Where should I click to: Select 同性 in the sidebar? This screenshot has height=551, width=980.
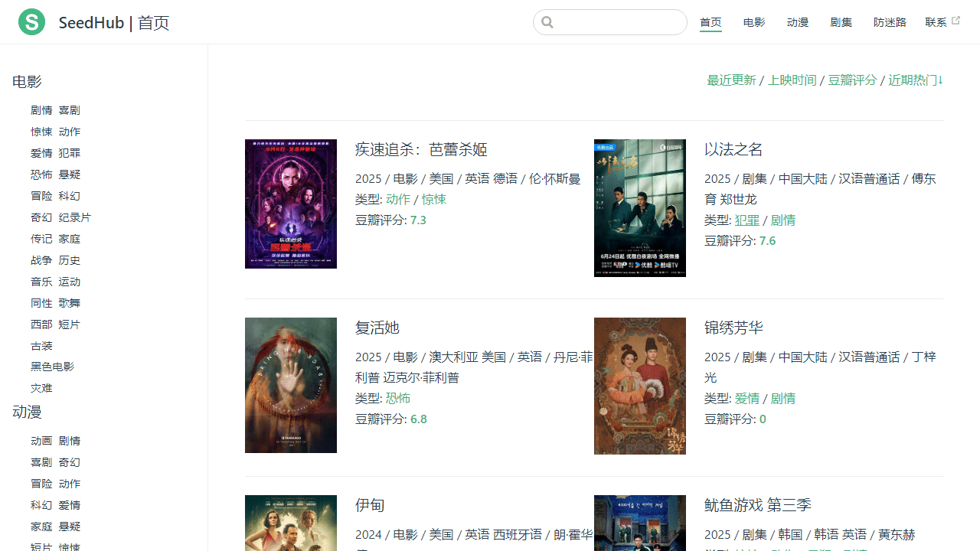(41, 303)
